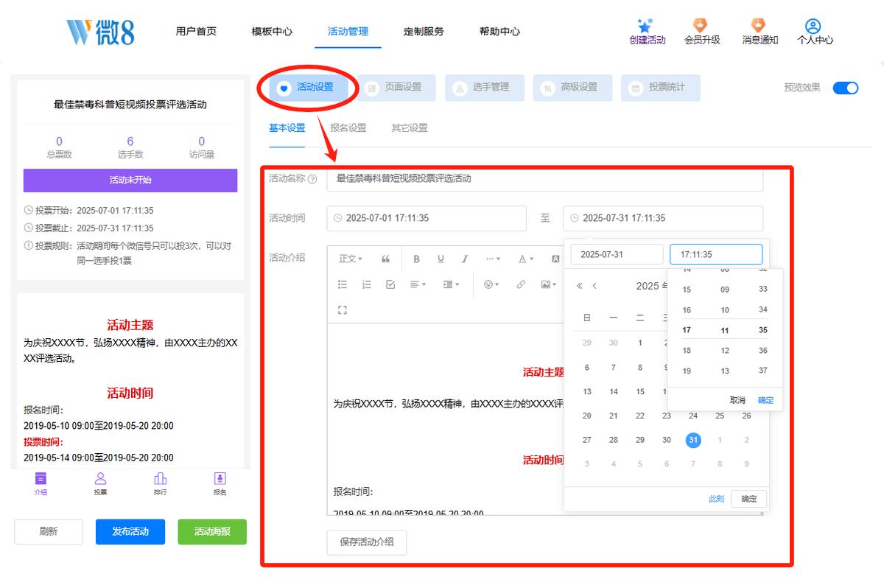Insert a bulleted list
This screenshot has height=588, width=884.
pos(343,284)
